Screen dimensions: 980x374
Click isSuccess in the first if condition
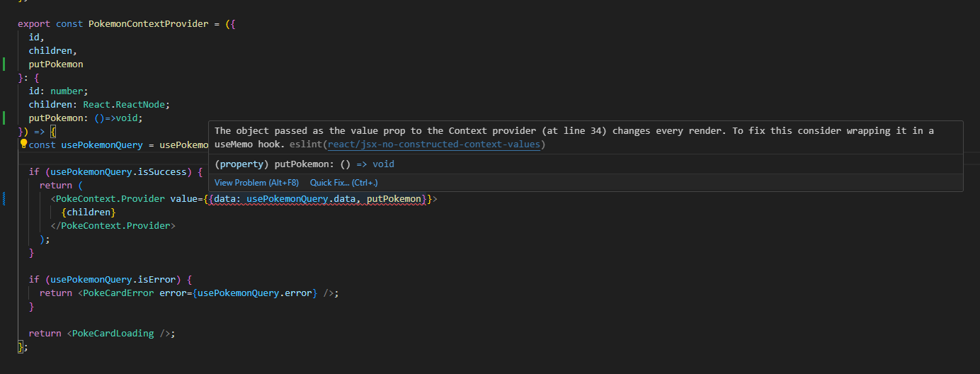[167, 171]
